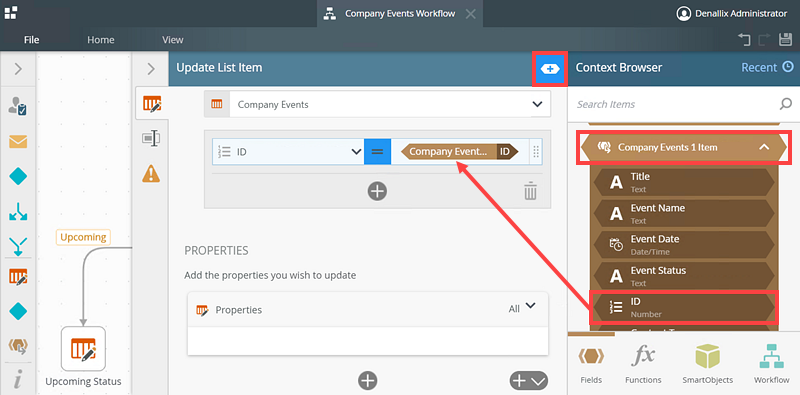This screenshot has height=395, width=800.
Task: Select the Event Status field
Action: click(x=684, y=276)
